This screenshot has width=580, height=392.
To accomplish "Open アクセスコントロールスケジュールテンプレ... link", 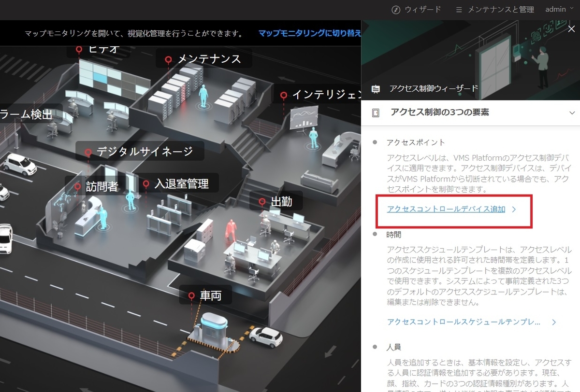I will [464, 322].
